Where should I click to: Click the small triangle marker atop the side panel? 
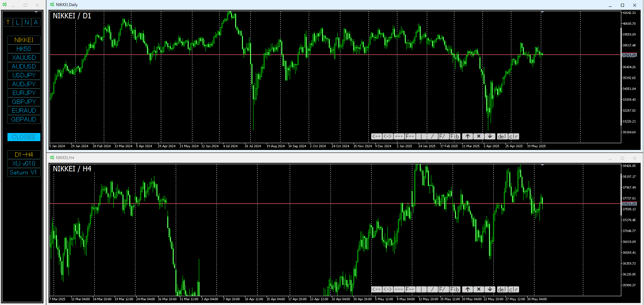(36, 12)
